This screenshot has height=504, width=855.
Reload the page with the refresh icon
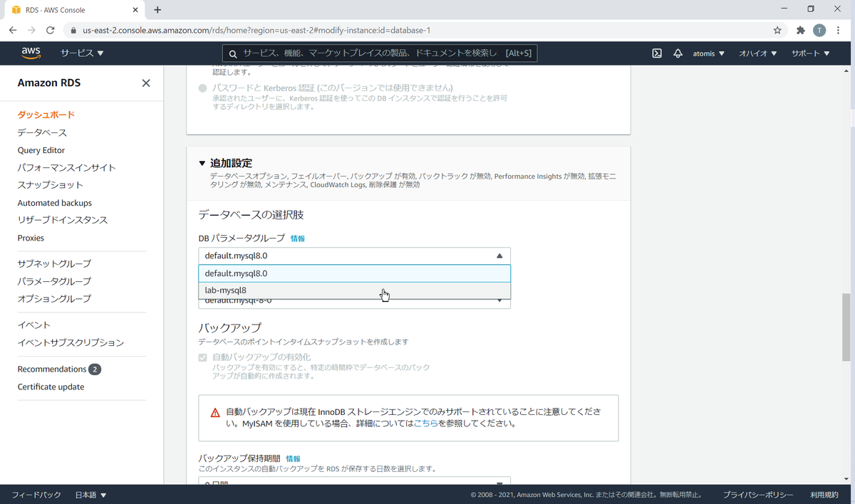(50, 31)
